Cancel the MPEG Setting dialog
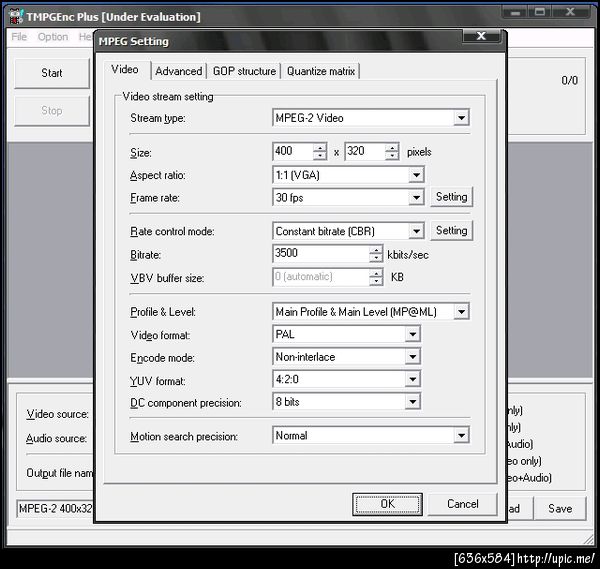The height and width of the screenshot is (569, 600). (x=463, y=504)
